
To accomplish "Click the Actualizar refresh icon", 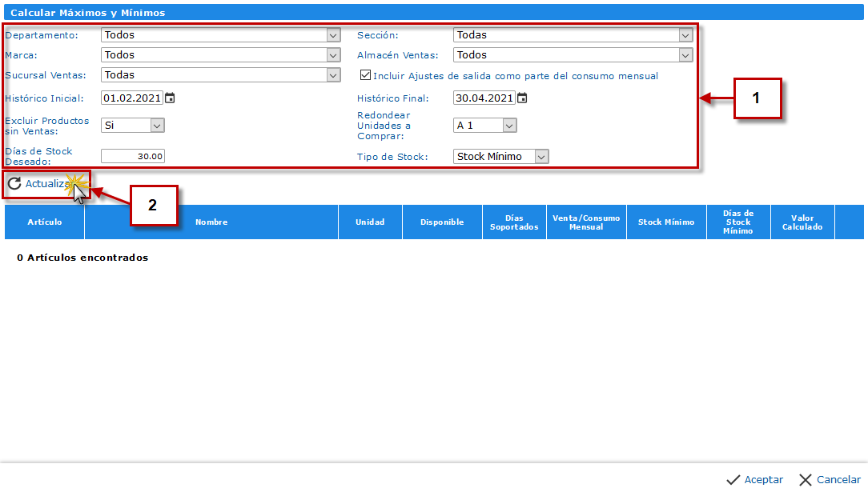I will pos(14,184).
